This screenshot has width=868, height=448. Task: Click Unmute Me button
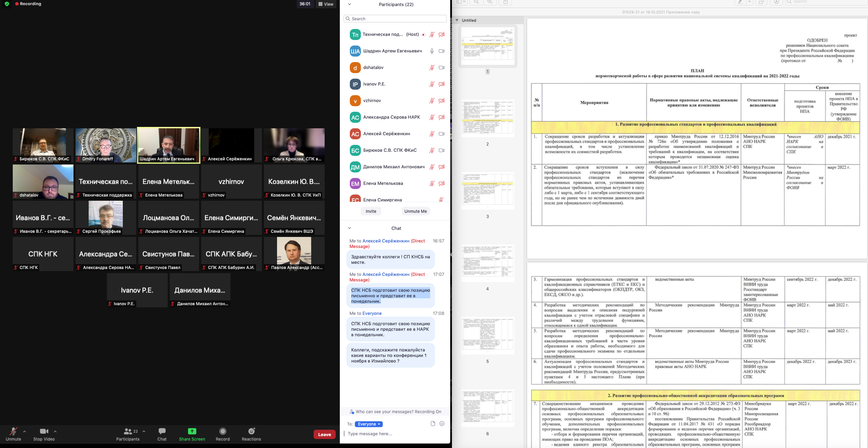[x=415, y=211]
